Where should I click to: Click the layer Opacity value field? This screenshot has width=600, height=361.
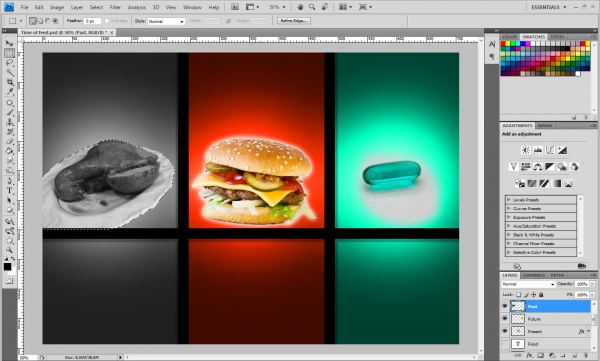coord(582,284)
